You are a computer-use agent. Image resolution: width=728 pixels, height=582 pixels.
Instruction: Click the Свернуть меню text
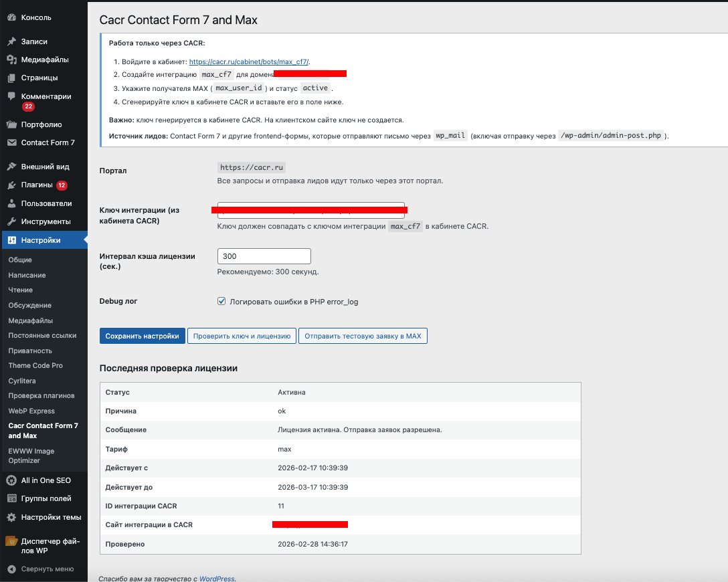48,569
